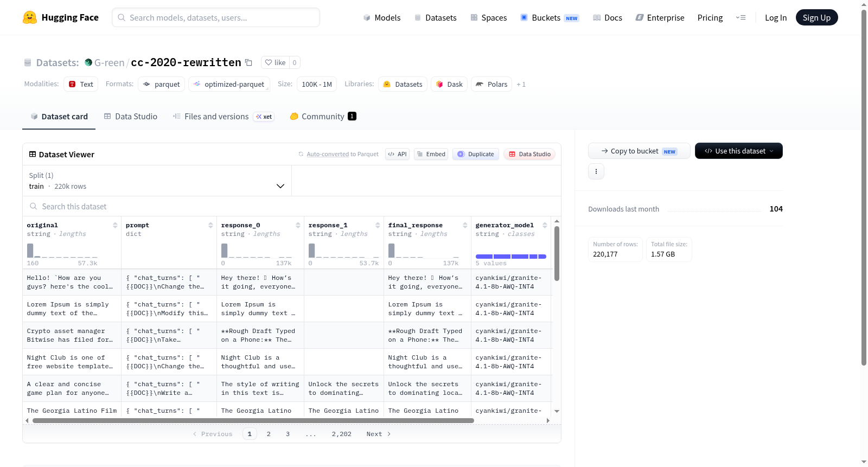Image resolution: width=868 pixels, height=467 pixels.
Task: Open the API button in viewer
Action: click(x=397, y=154)
